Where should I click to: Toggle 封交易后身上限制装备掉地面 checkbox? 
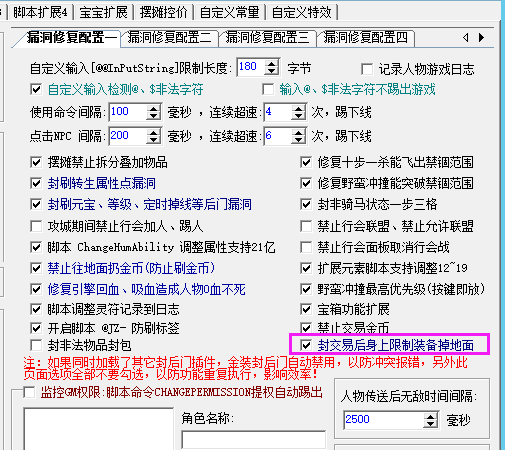point(306,345)
